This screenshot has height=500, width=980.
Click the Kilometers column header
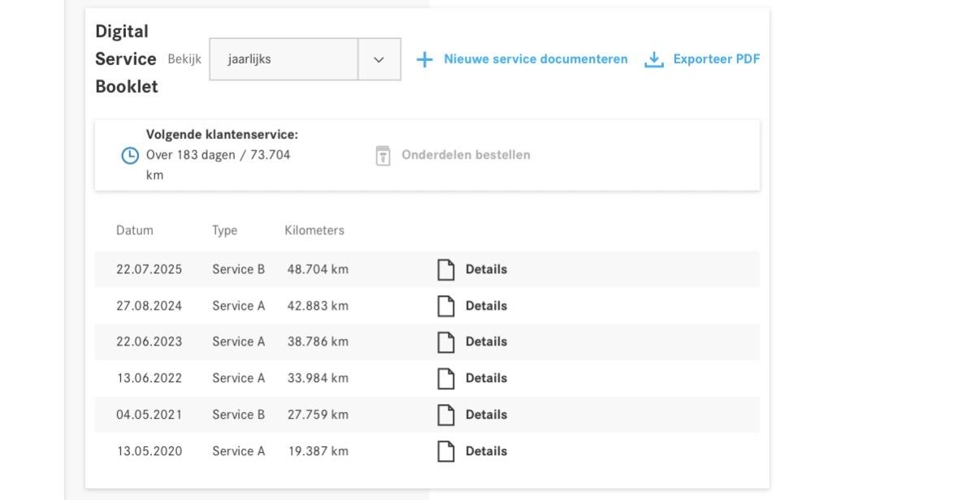click(x=314, y=231)
